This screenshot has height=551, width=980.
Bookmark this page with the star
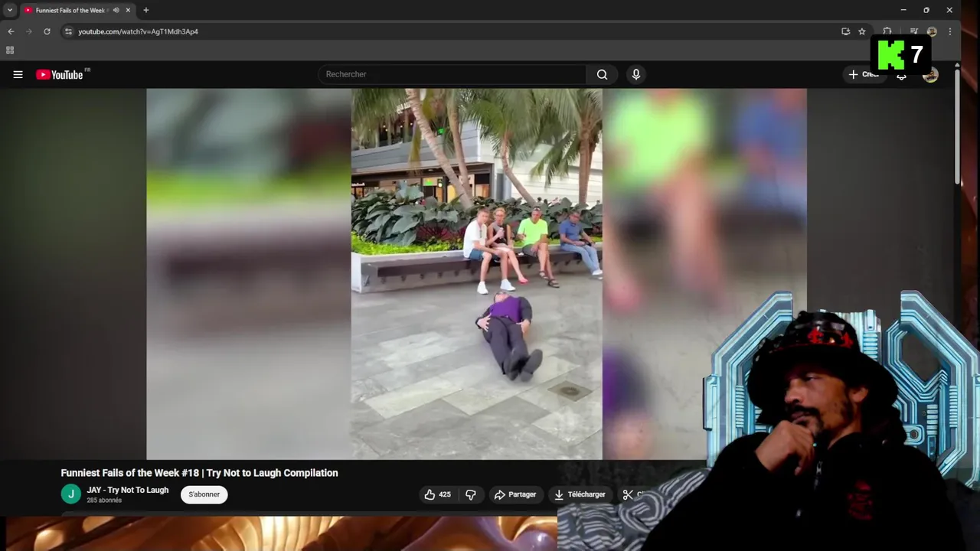click(x=862, y=31)
